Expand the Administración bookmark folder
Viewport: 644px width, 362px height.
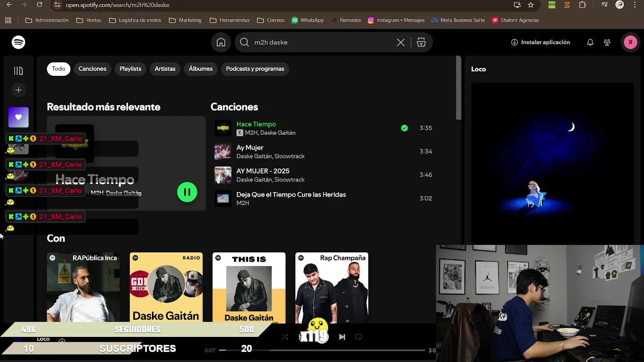pyautogui.click(x=47, y=20)
